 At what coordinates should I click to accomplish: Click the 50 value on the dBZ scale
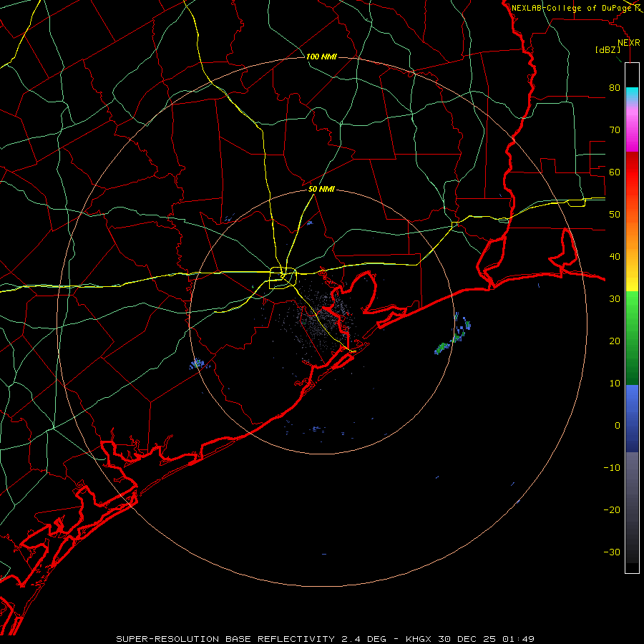point(615,215)
